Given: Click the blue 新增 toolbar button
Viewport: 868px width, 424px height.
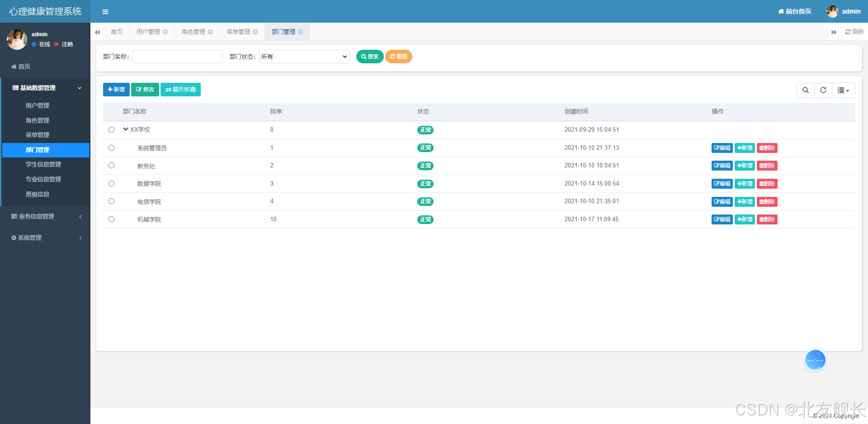Looking at the screenshot, I should coord(116,90).
